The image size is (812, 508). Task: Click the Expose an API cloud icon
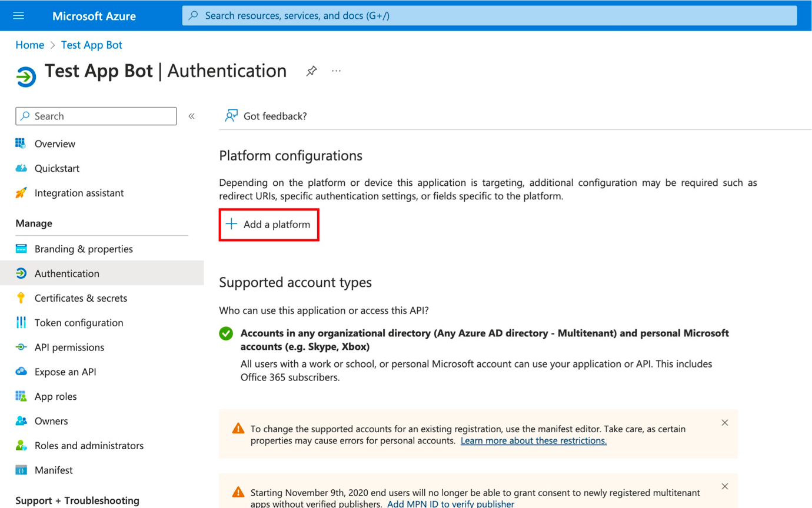click(x=21, y=372)
